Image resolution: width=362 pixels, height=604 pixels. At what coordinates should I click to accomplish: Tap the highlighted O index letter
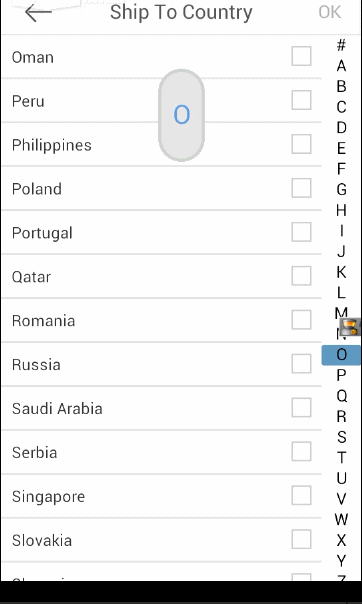click(x=341, y=355)
